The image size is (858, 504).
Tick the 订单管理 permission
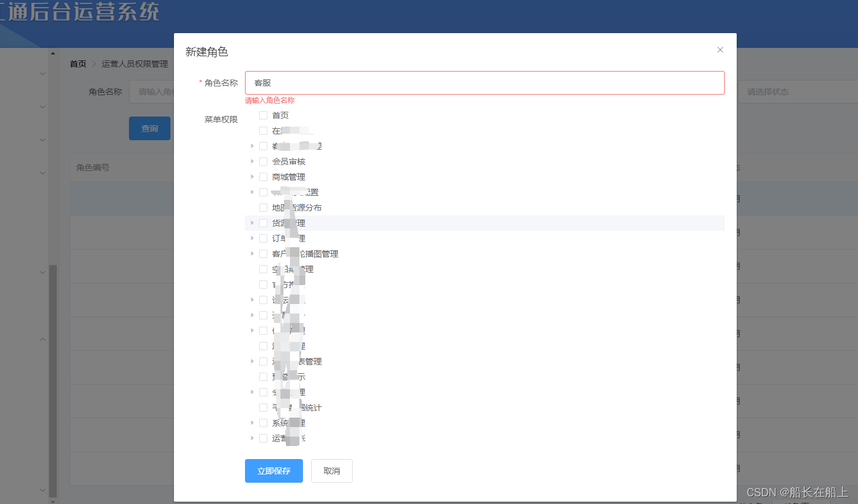[263, 238]
